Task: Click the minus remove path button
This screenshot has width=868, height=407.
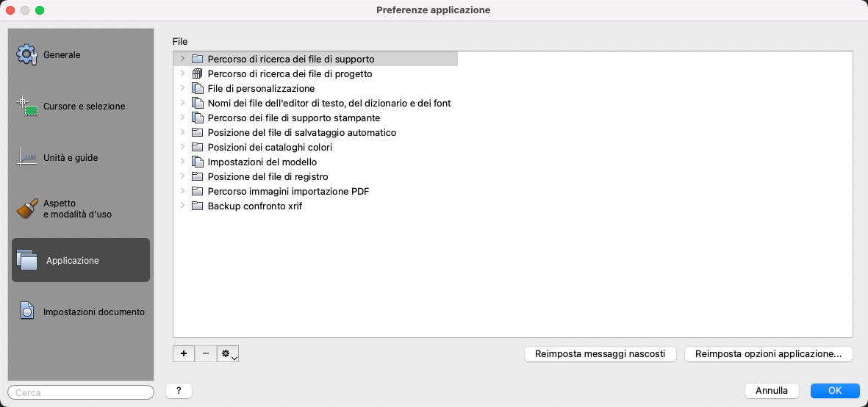Action: click(x=205, y=354)
